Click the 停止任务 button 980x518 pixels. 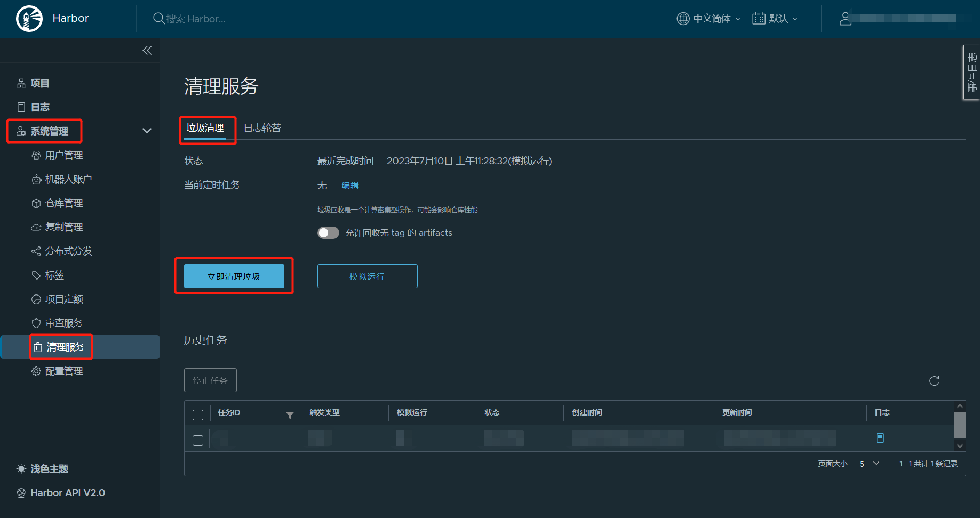tap(210, 380)
